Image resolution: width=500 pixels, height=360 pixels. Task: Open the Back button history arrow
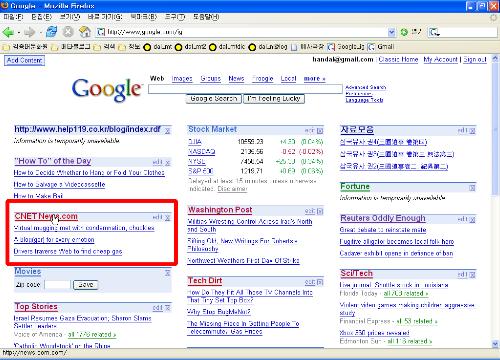tap(18, 32)
